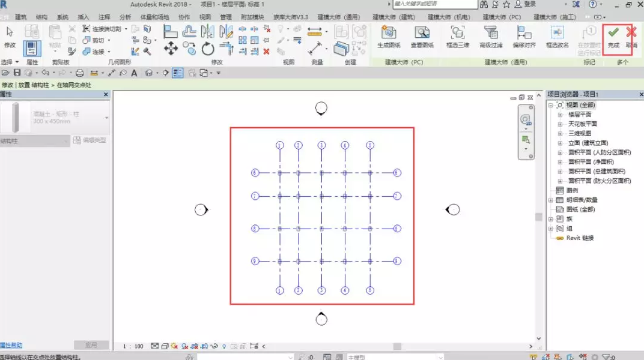Open the 管理 Manage ribbon tab
The height and width of the screenshot is (360, 644).
click(x=225, y=17)
